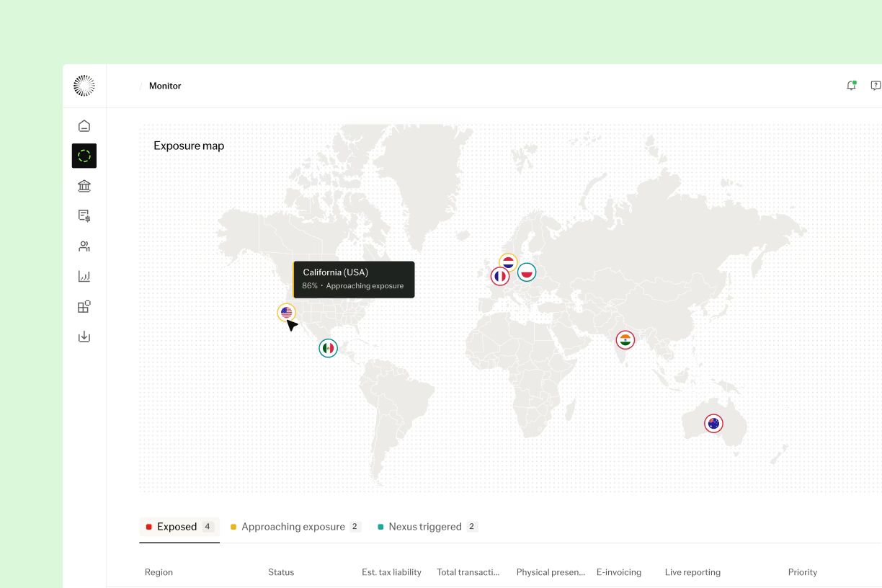Select the active Monitor dashed-circle sidebar icon

click(x=84, y=156)
